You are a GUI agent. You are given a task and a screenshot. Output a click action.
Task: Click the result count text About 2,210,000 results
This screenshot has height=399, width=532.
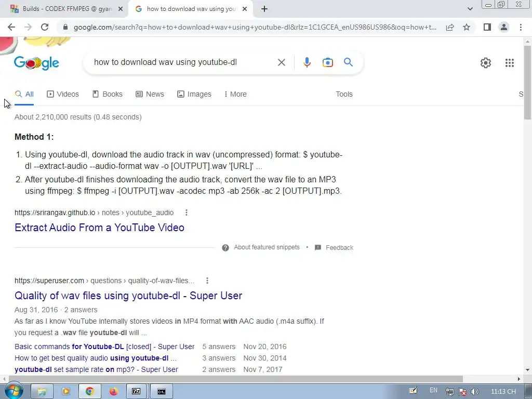tap(78, 117)
